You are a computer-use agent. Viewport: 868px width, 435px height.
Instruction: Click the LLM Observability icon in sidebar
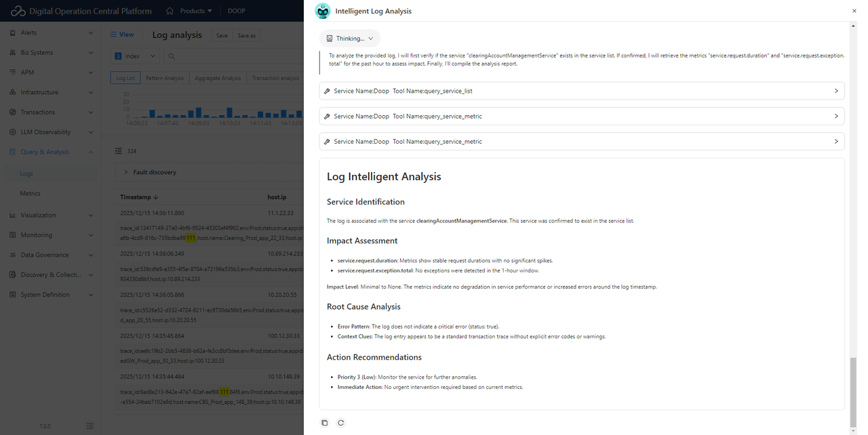click(x=14, y=132)
